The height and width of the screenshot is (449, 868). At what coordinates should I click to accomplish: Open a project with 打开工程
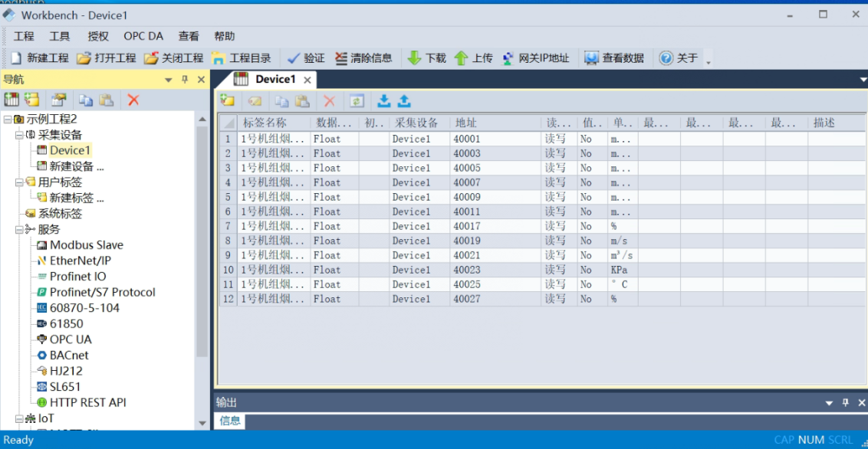click(x=106, y=58)
